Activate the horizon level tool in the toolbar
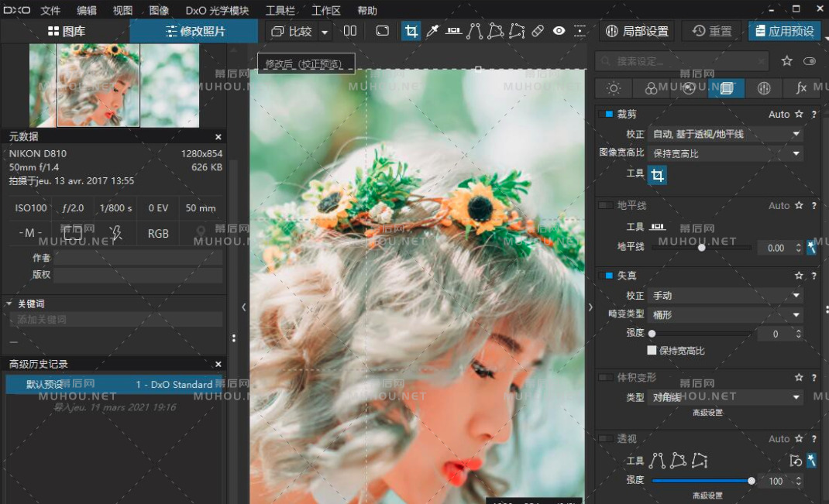 click(x=453, y=31)
